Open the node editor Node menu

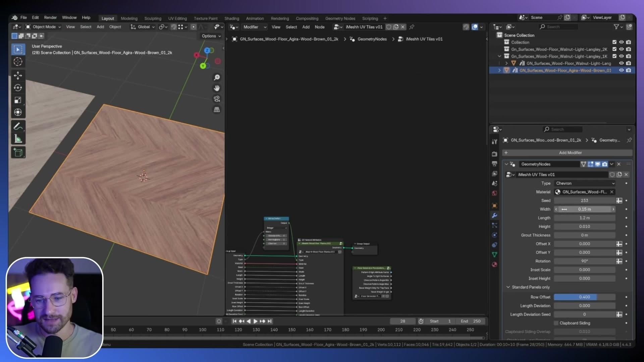pyautogui.click(x=320, y=27)
